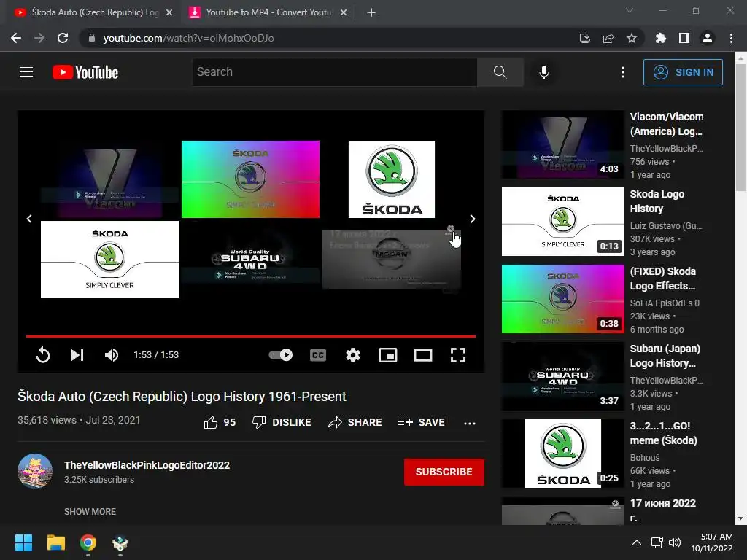The image size is (747, 560).
Task: Click the DISLIKE button
Action: pos(282,422)
